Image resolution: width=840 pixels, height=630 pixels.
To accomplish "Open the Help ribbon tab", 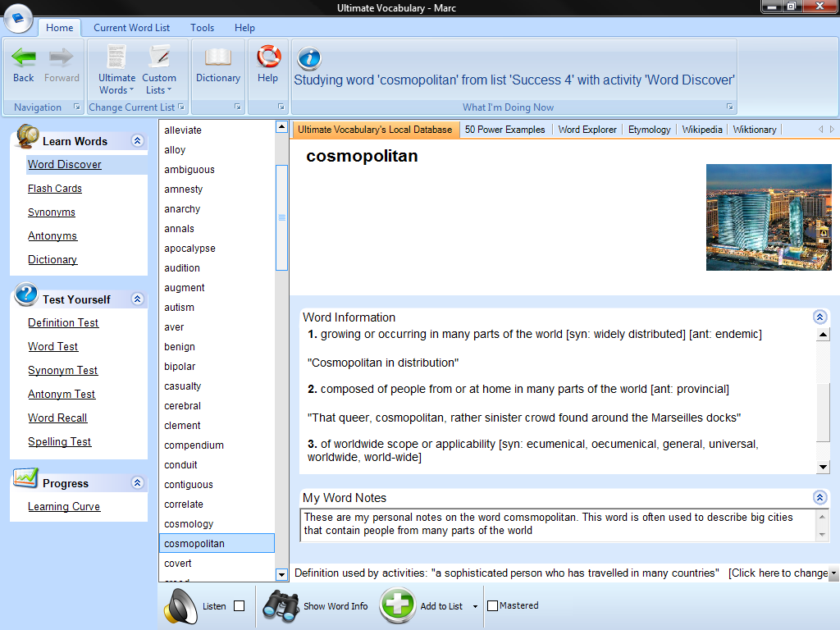I will coord(244,28).
